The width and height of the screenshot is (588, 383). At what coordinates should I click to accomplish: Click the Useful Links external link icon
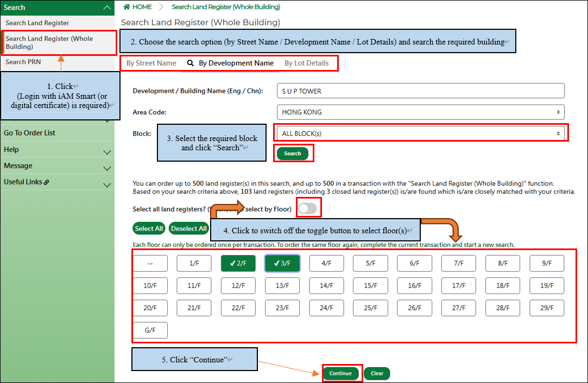pyautogui.click(x=47, y=182)
